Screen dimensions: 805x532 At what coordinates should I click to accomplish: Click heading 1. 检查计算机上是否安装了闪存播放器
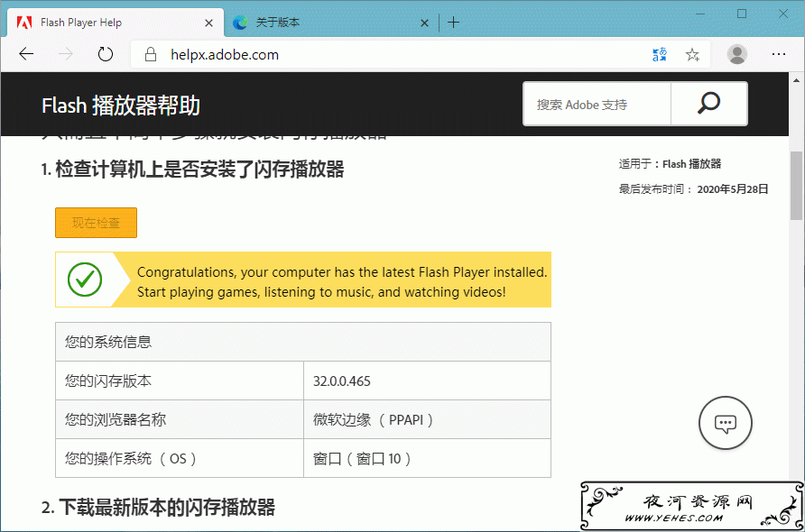pyautogui.click(x=192, y=170)
